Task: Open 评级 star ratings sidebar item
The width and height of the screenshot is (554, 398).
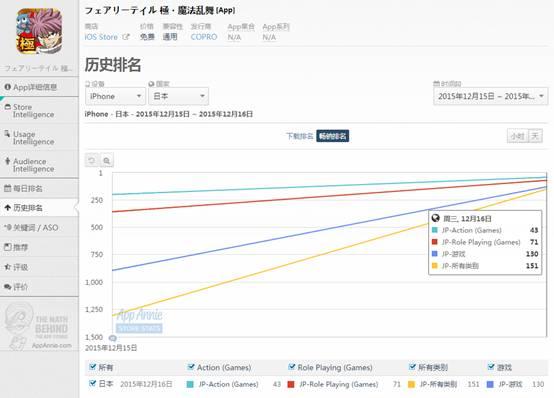Action: point(39,267)
